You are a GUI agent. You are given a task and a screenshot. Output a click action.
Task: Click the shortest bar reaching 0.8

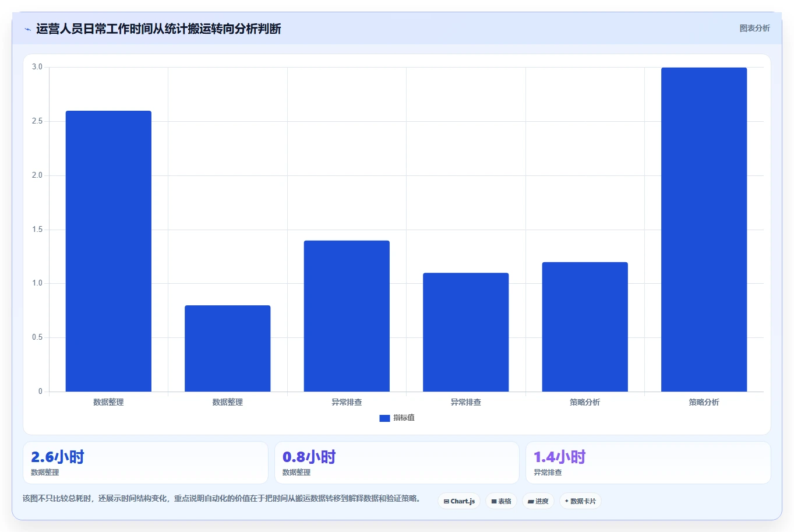pyautogui.click(x=228, y=348)
